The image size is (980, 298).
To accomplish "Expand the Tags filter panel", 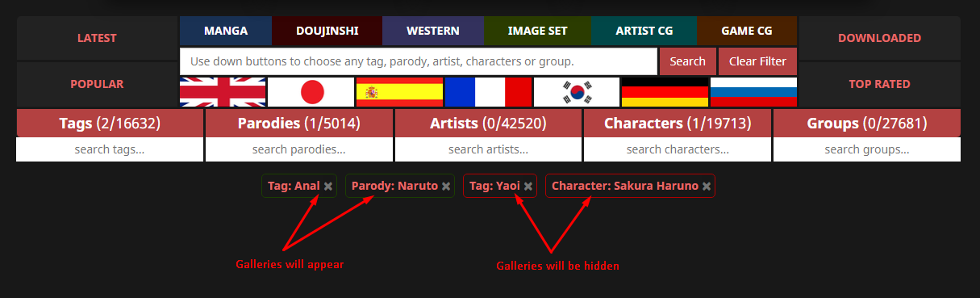I will coord(110,124).
